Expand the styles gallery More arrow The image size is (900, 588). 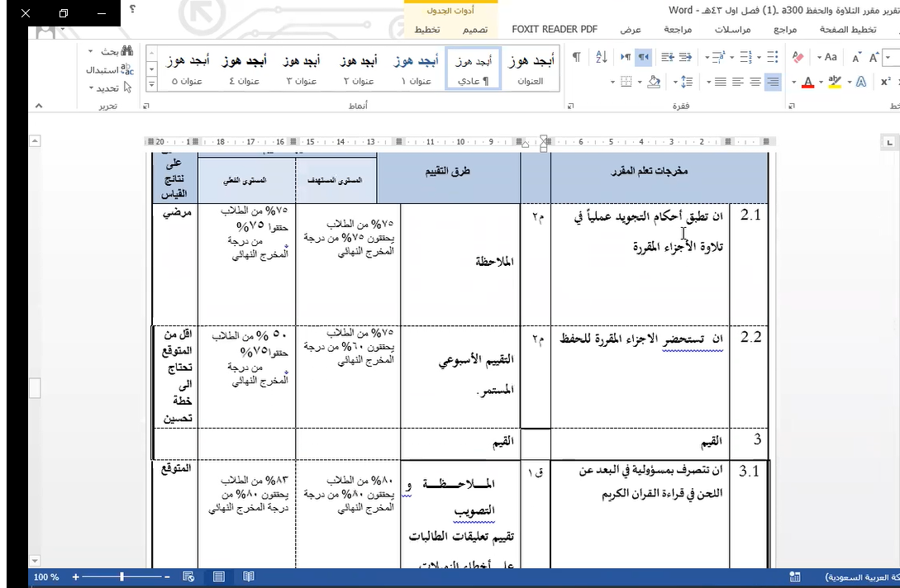click(151, 84)
